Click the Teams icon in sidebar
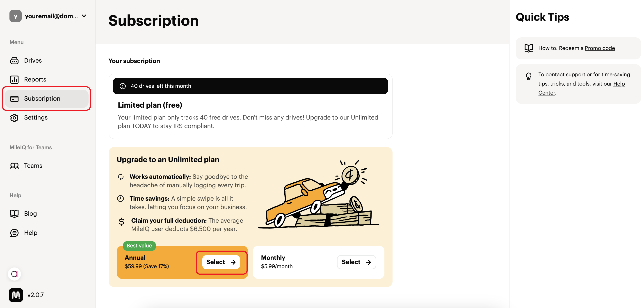This screenshot has height=308, width=644. click(x=15, y=166)
